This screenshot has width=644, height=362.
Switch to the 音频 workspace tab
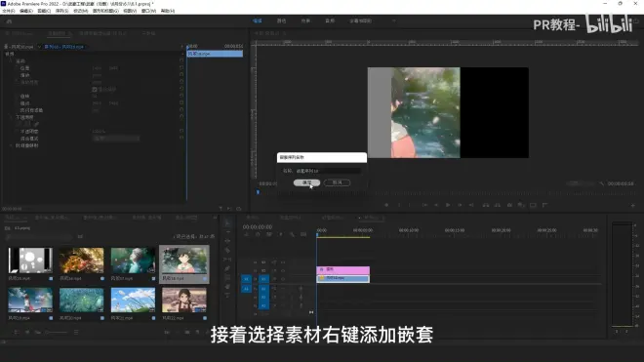coord(330,20)
